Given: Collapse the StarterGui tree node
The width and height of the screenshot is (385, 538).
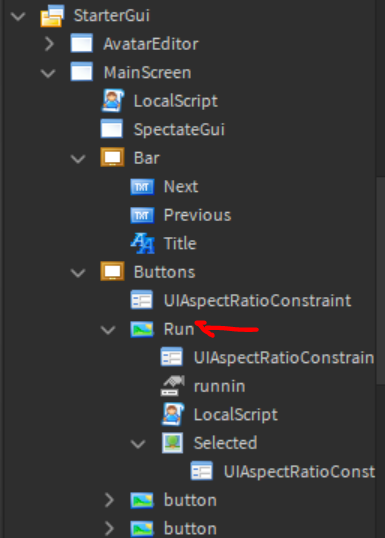Looking at the screenshot, I should tap(18, 16).
